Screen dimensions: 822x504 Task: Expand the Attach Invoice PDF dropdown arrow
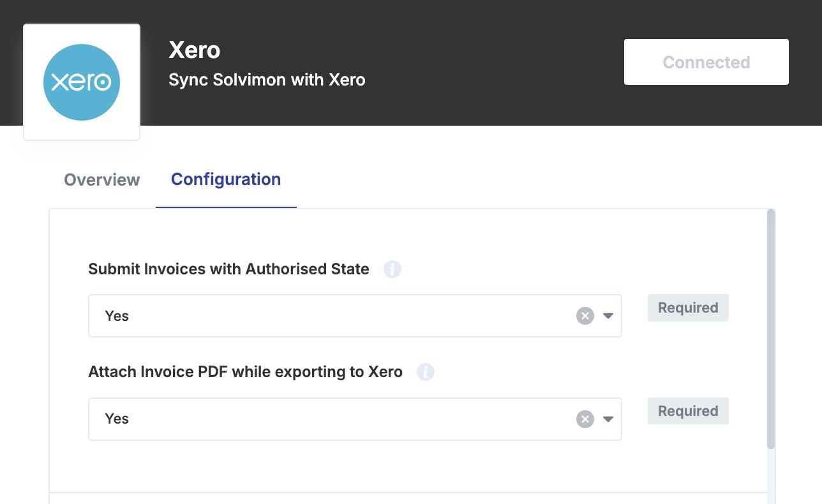click(608, 419)
